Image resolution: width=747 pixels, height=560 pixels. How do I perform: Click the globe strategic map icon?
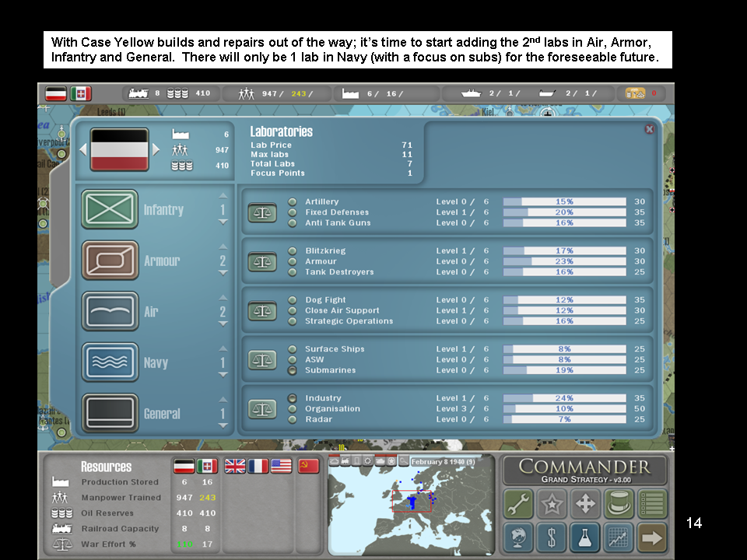[519, 537]
